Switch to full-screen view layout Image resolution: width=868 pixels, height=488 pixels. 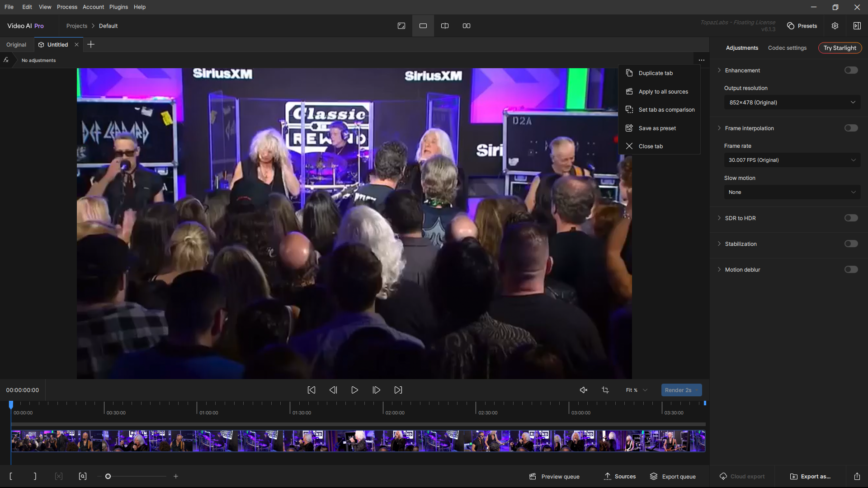click(x=401, y=26)
